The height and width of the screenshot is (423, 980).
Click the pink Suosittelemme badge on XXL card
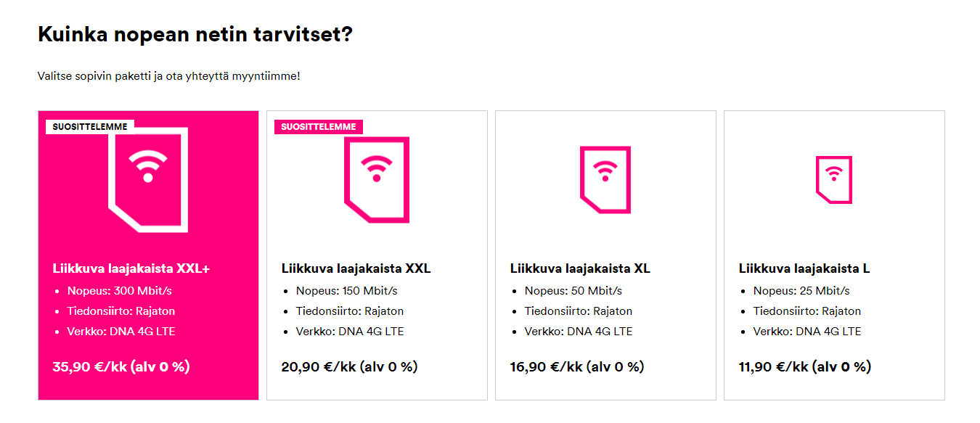(319, 127)
